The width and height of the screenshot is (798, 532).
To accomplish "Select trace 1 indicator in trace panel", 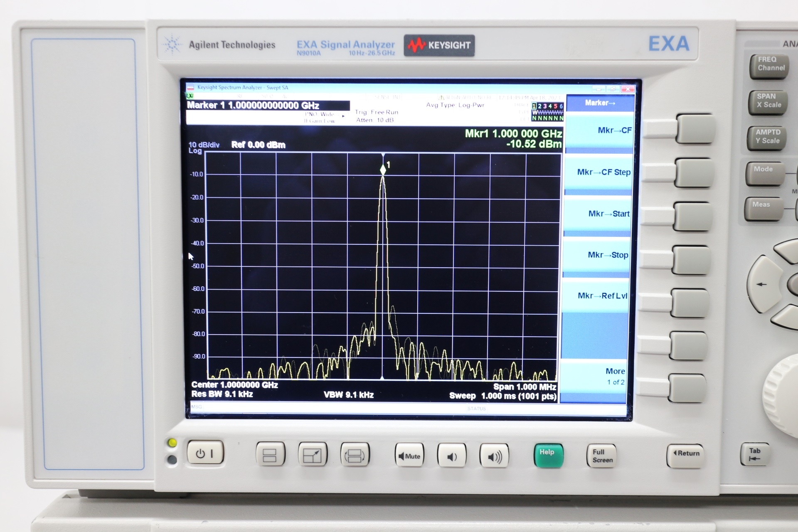I will point(534,106).
